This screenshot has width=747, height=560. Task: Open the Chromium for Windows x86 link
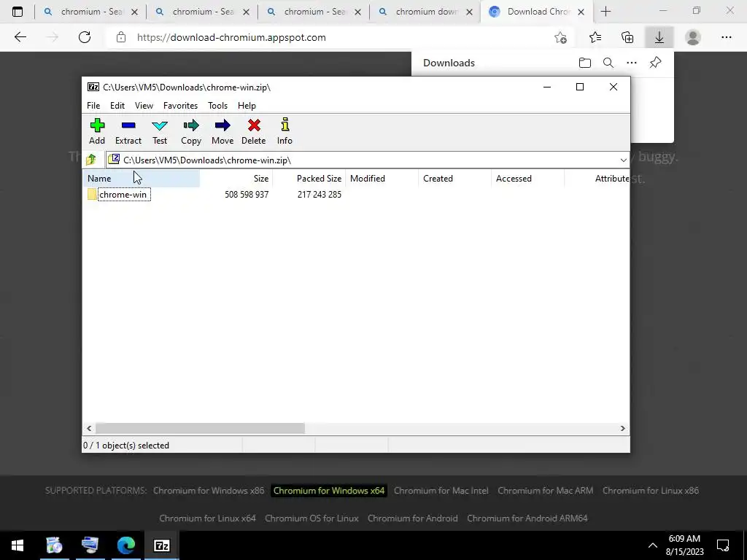pos(209,491)
